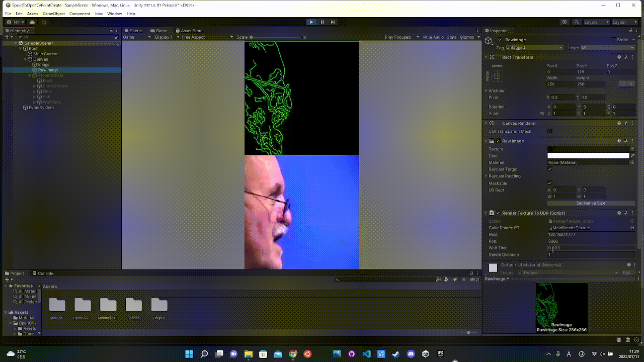Viewport: 644px width, 362px height.
Task: Open the Display 1 dropdown
Action: click(x=166, y=37)
